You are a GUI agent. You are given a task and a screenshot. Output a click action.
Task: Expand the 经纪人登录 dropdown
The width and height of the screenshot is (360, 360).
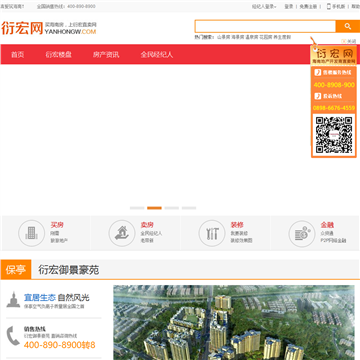pos(264,6)
